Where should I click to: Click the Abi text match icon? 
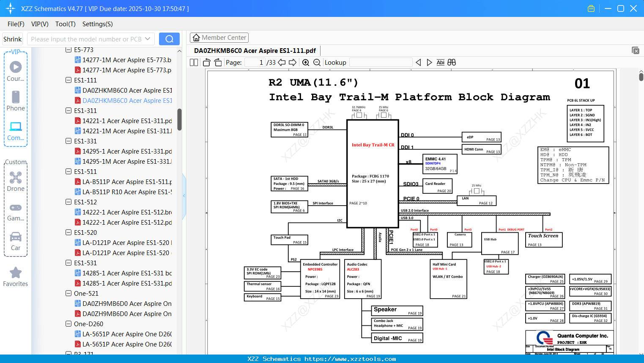pyautogui.click(x=440, y=63)
